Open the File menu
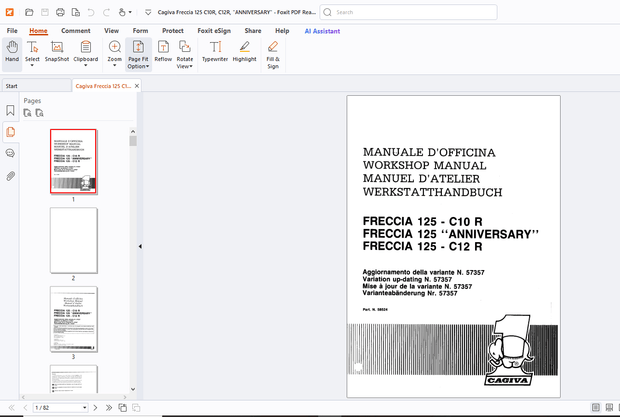 coord(12,31)
